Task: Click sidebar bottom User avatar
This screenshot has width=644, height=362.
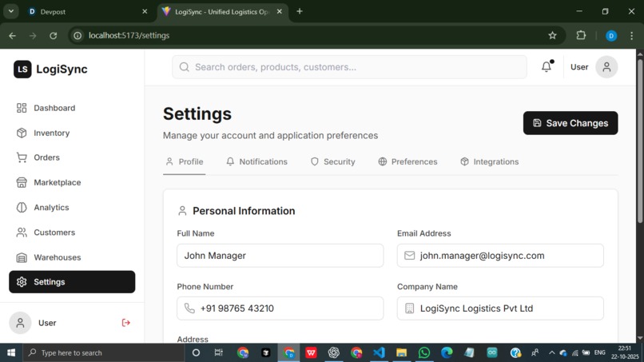Action: click(20, 323)
